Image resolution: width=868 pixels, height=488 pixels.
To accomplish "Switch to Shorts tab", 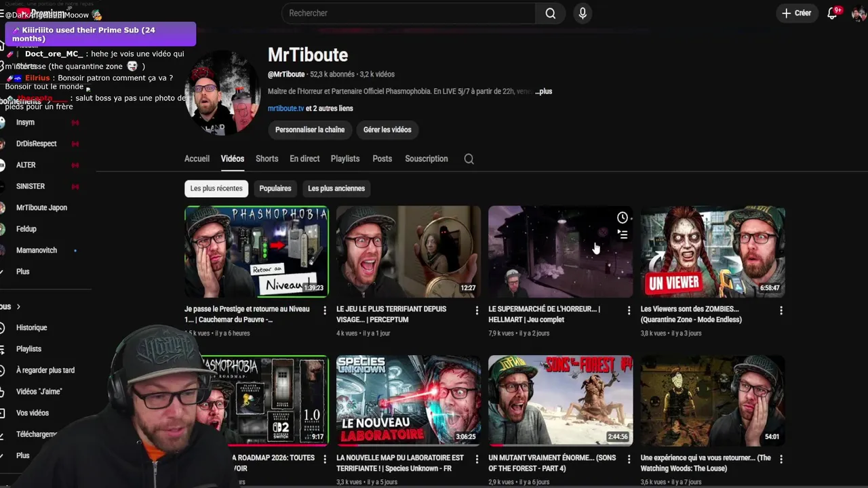I will 267,159.
